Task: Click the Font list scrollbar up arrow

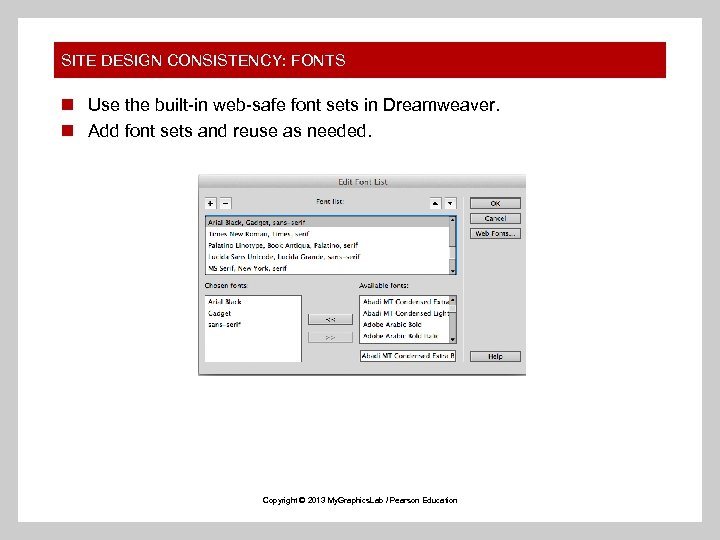Action: (x=453, y=220)
